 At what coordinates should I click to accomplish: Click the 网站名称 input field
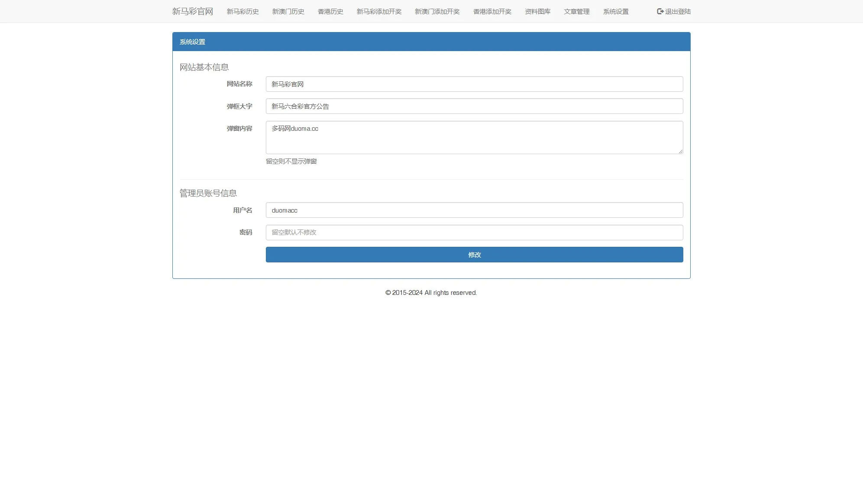coord(474,84)
